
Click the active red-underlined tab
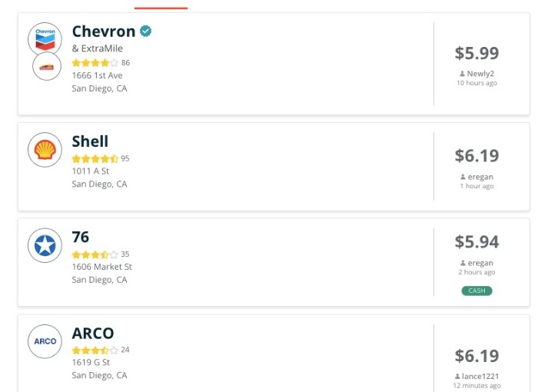161,6
